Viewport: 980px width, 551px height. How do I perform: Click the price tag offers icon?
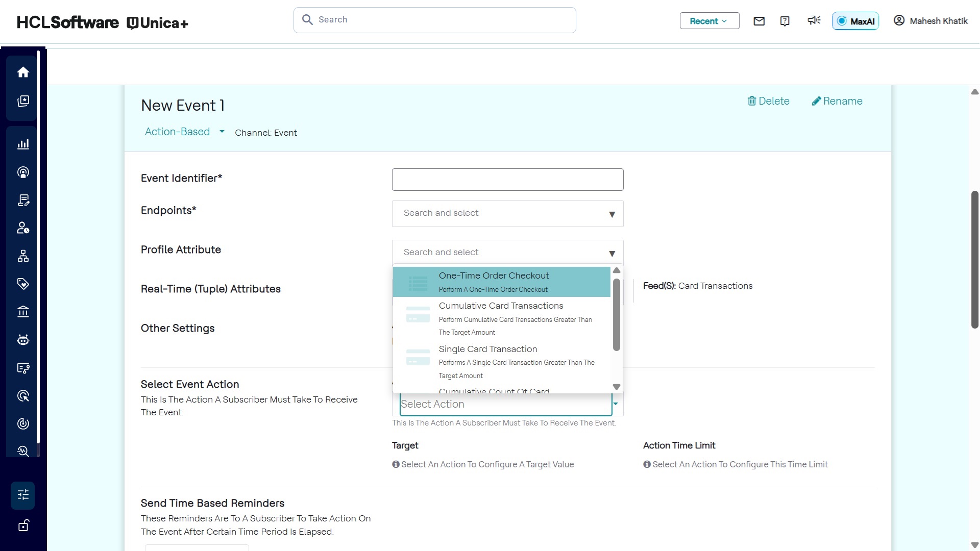[23, 284]
